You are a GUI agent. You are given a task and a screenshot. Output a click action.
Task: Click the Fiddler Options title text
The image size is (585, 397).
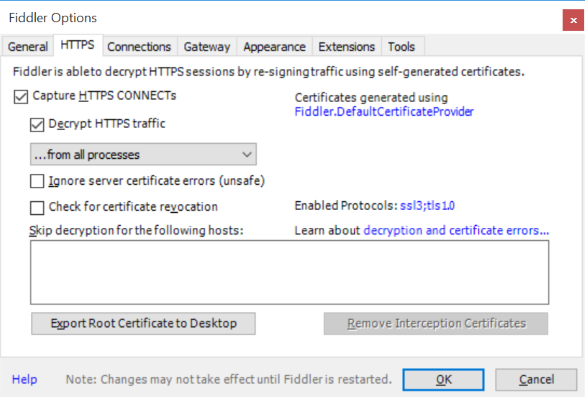point(53,18)
